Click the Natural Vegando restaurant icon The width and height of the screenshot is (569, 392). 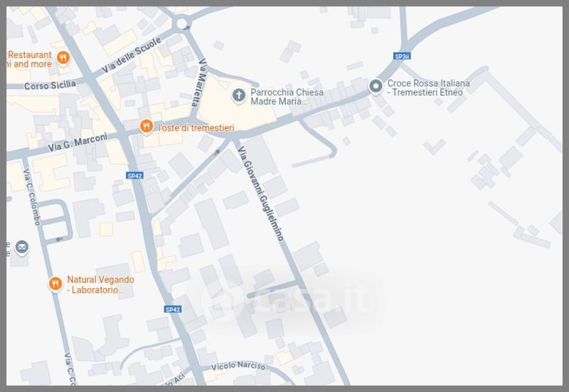[x=55, y=284]
